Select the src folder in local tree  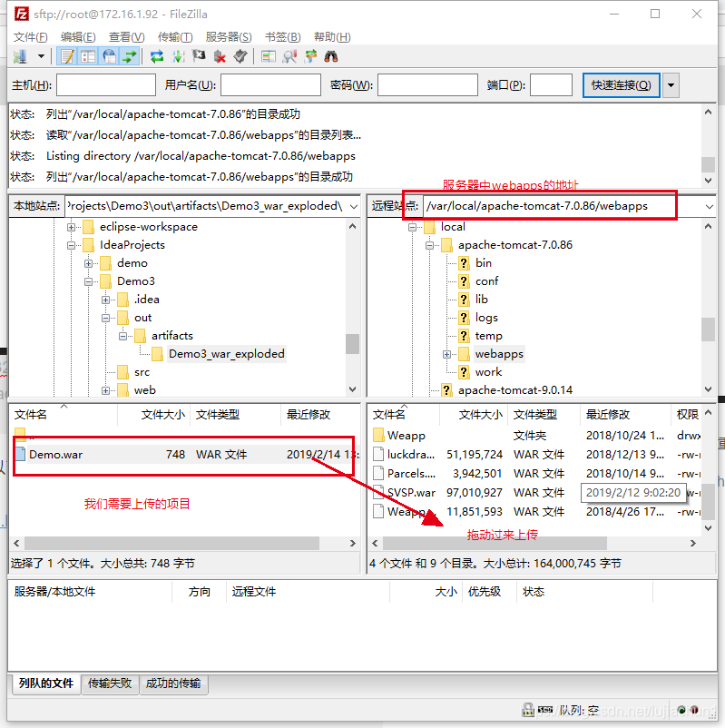click(142, 372)
